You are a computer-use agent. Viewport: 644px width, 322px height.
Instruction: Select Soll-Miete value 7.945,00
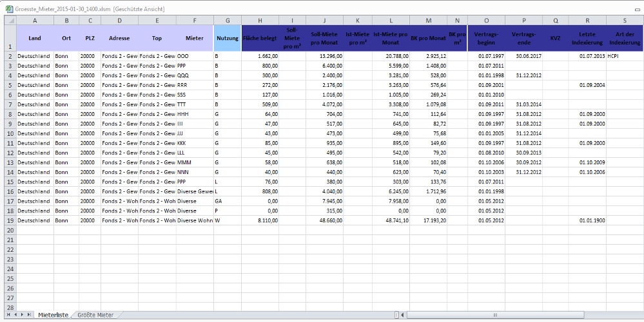324,201
